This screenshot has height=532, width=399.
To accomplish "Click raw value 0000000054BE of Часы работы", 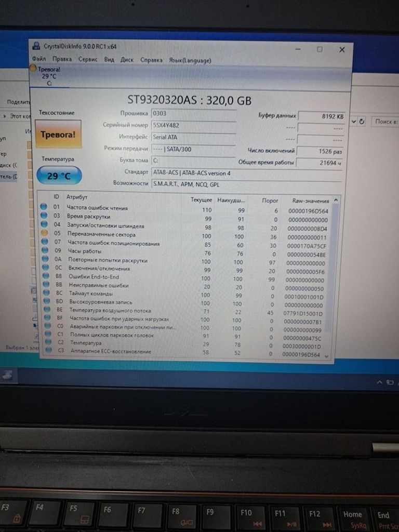I will click(306, 255).
